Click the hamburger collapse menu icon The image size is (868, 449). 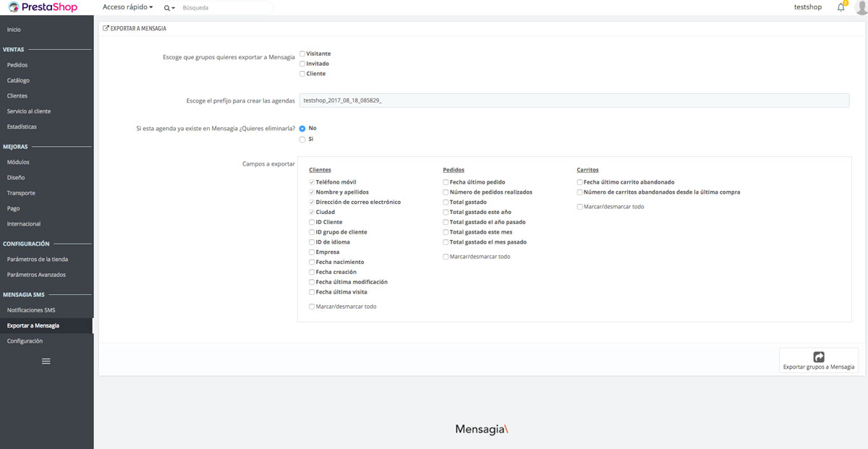click(46, 361)
